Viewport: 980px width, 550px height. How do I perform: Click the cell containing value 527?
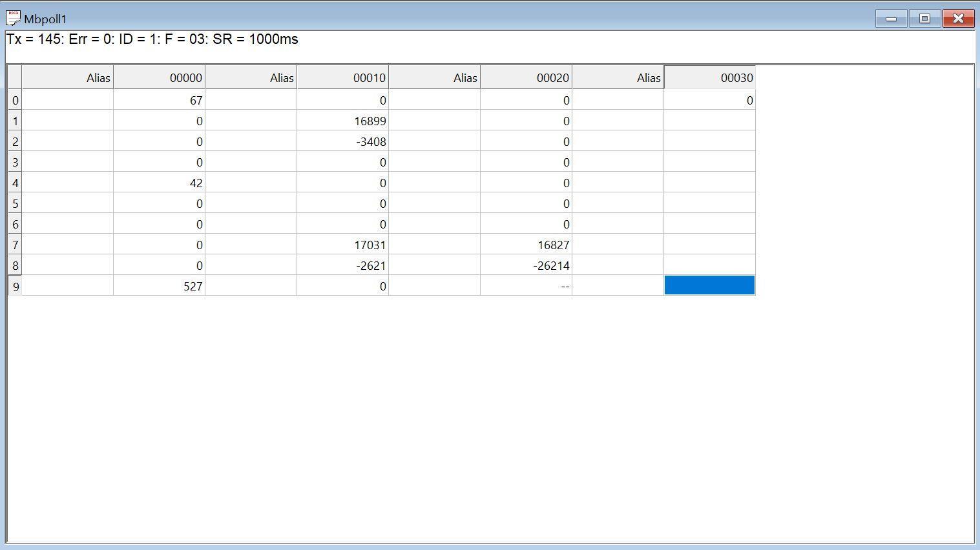point(160,286)
